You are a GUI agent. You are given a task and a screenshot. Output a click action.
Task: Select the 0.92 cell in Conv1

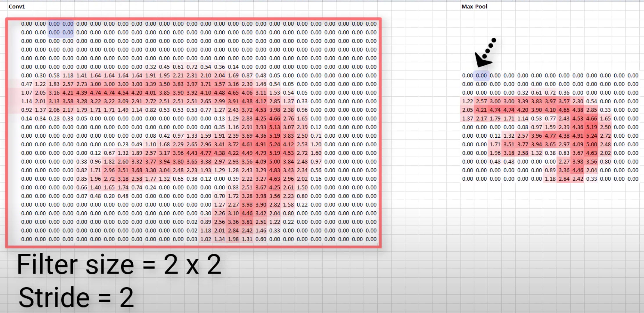click(26, 110)
